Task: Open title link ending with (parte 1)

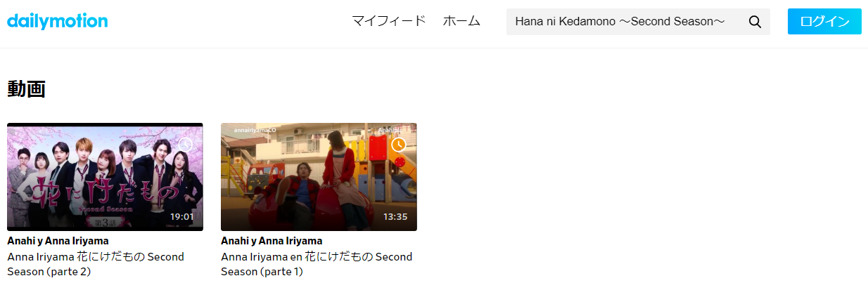Action: point(317,264)
